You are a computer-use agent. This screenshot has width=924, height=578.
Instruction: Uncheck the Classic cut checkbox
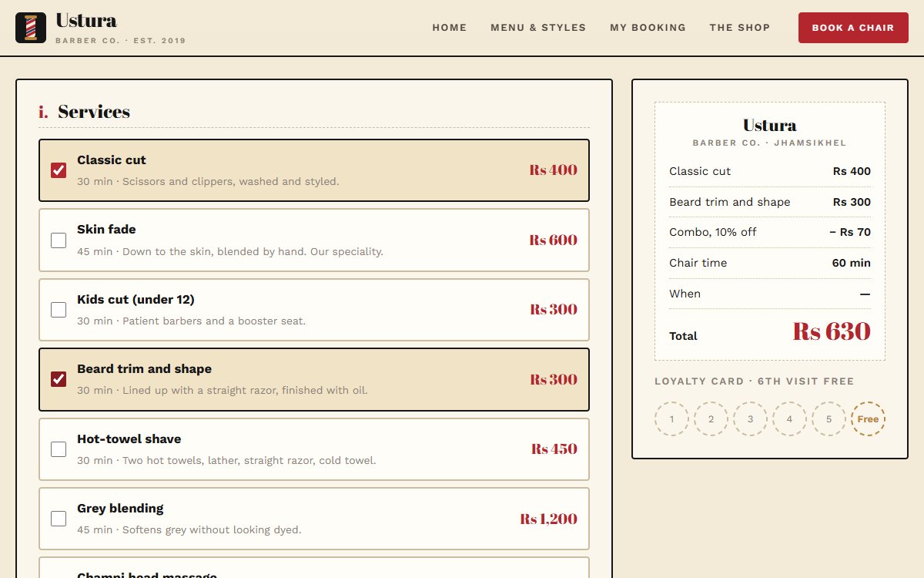59,170
